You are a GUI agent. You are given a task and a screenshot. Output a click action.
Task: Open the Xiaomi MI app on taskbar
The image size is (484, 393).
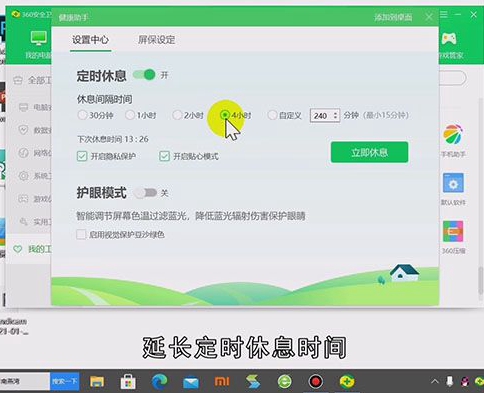point(222,382)
